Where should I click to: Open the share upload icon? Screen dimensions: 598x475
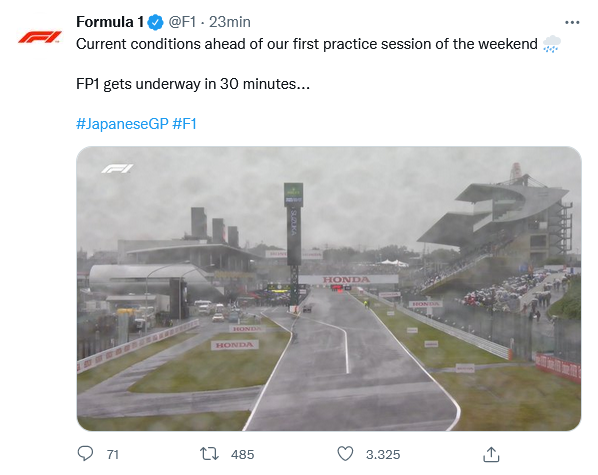click(491, 454)
